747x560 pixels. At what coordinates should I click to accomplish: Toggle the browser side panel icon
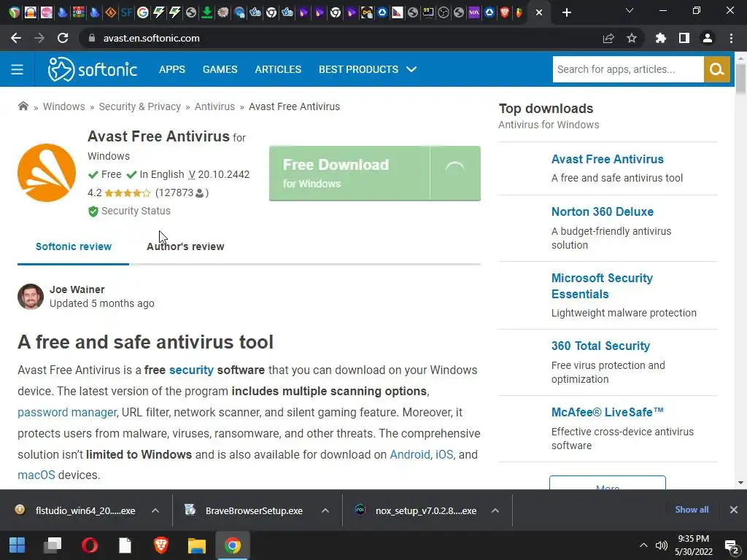(684, 38)
